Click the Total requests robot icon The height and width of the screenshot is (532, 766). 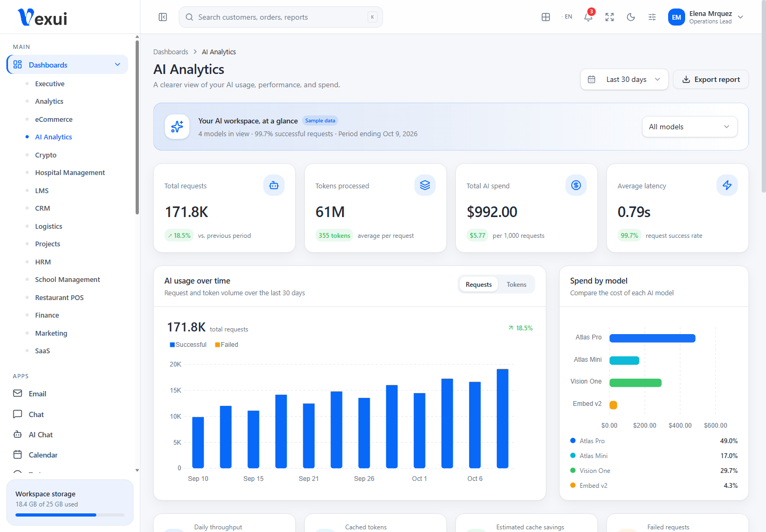[274, 185]
